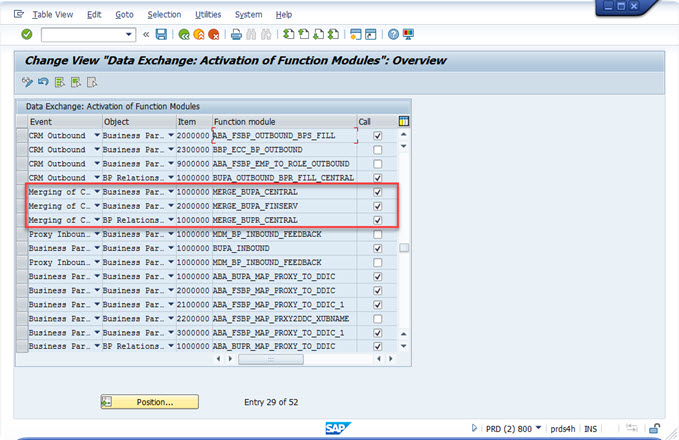Click the Function module column header

point(284,122)
